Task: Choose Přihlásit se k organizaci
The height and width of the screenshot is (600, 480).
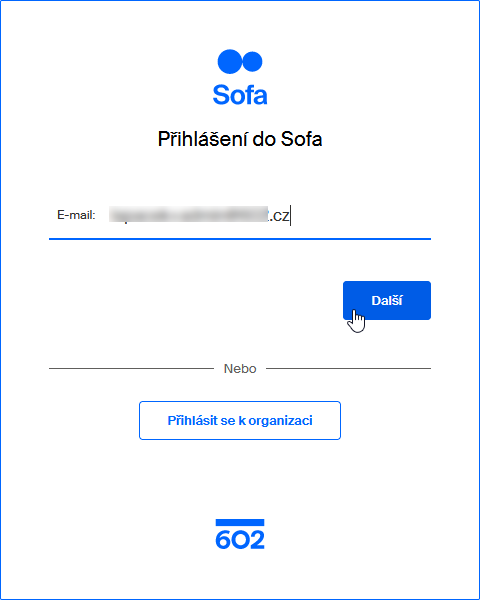Action: coord(240,421)
